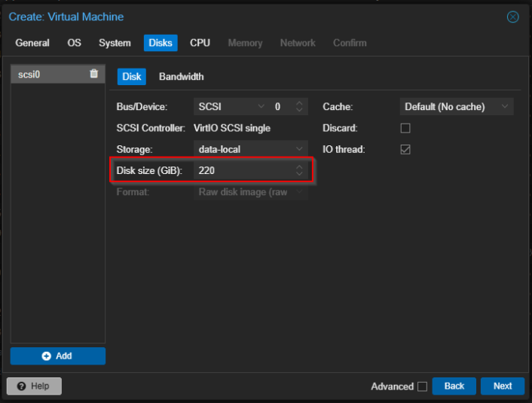Screen dimensions: 532x403
Task: Close the Create Virtual Machine dialog
Action: pos(513,17)
